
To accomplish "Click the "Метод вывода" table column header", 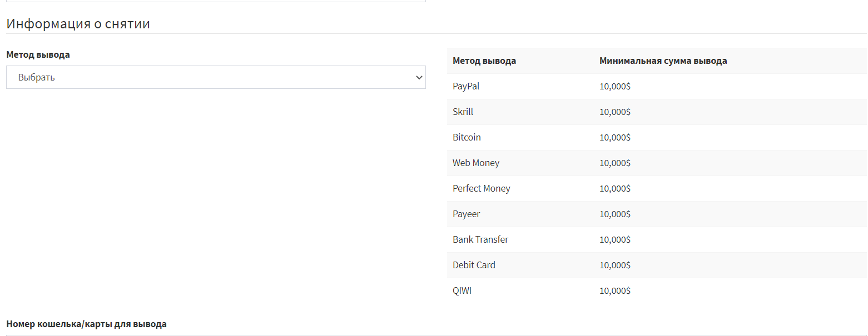I will pos(484,61).
